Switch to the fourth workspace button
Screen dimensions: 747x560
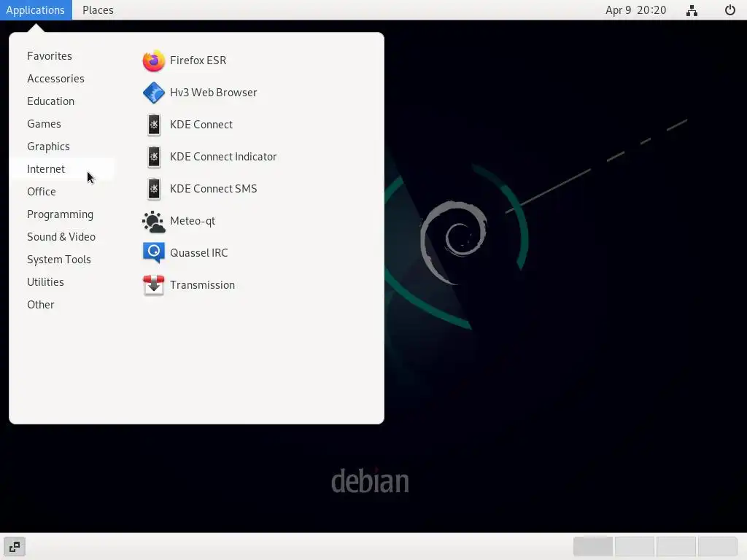click(x=718, y=547)
